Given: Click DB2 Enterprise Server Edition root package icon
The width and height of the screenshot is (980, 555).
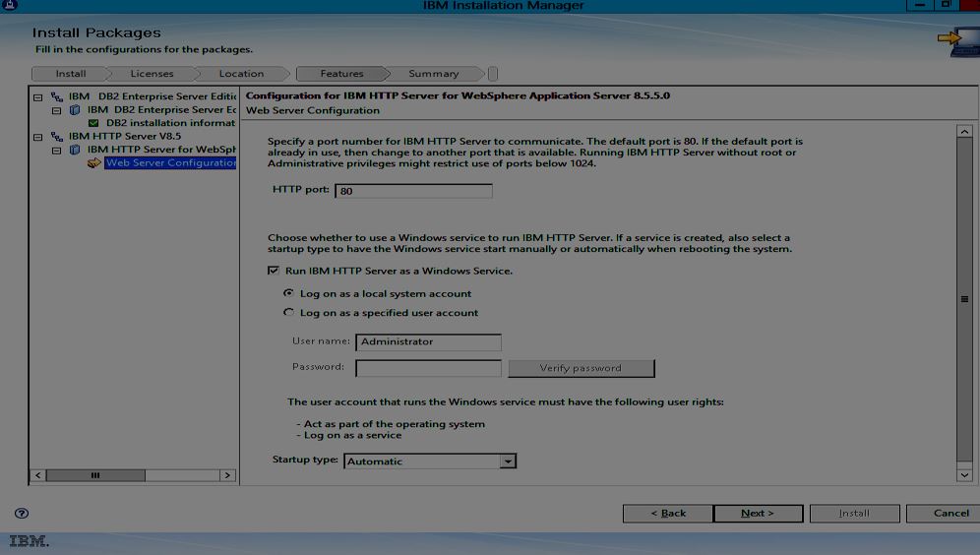Looking at the screenshot, I should (57, 96).
